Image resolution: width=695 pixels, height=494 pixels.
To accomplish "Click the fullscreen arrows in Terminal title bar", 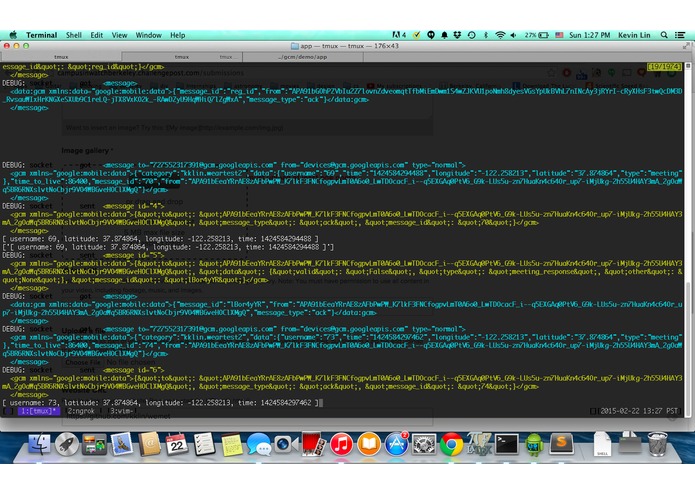I will pyautogui.click(x=686, y=46).
